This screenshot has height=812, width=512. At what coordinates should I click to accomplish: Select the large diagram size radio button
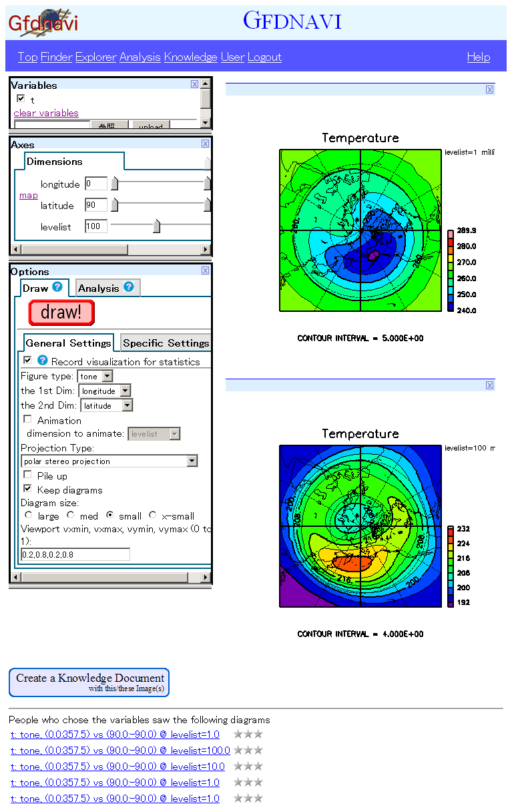point(28,515)
